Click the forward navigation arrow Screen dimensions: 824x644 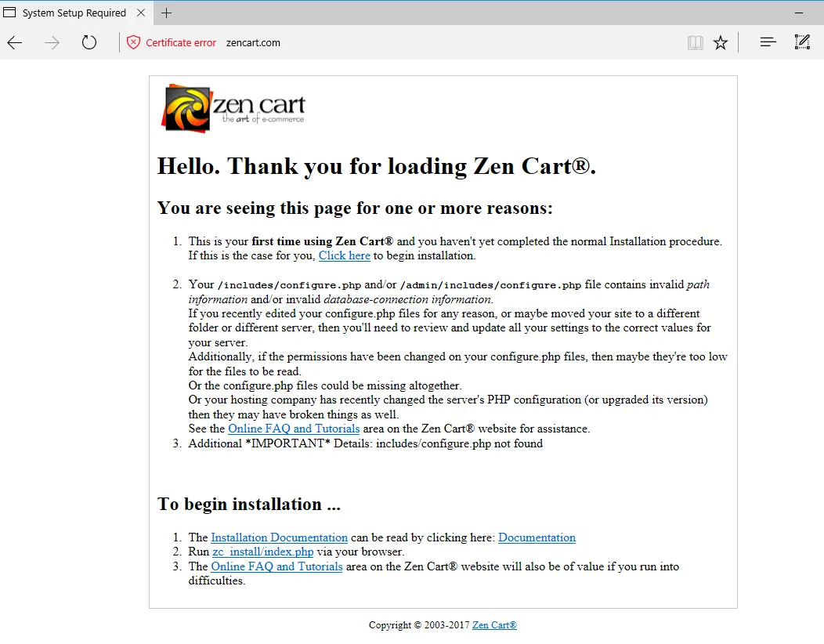pos(52,42)
